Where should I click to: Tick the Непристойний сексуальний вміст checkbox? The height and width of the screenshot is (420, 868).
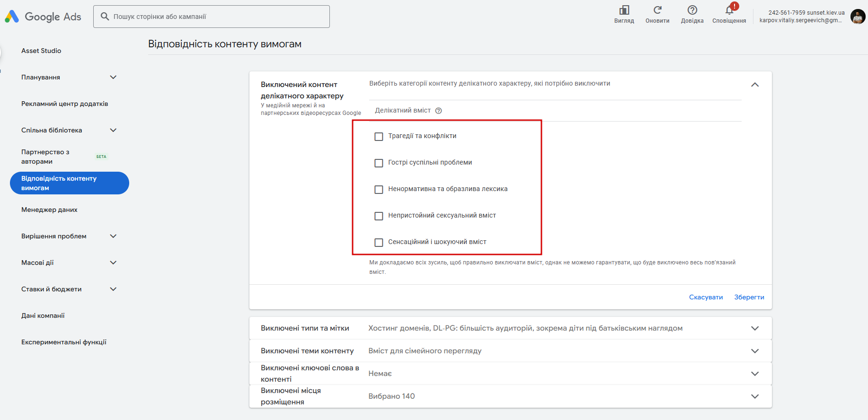coord(379,216)
